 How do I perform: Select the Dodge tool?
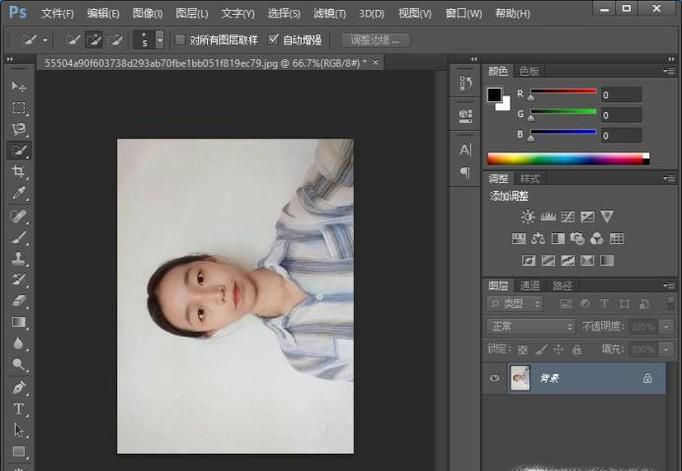[x=18, y=364]
